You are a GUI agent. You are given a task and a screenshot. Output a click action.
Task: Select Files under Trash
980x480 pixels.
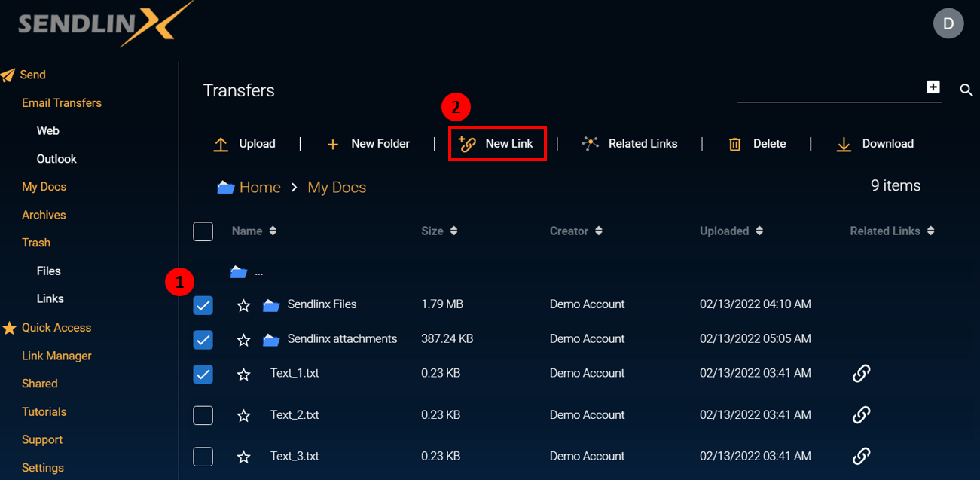pyautogui.click(x=49, y=271)
